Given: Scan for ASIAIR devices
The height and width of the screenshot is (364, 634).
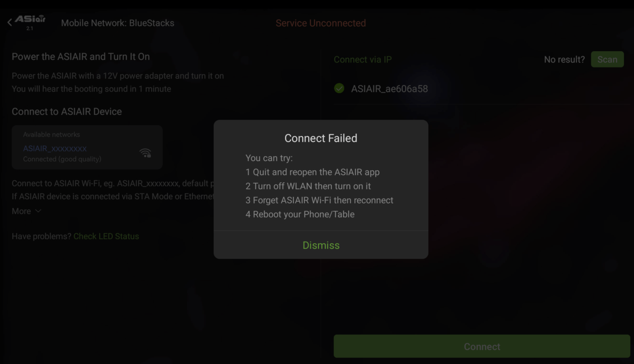Looking at the screenshot, I should point(607,60).
